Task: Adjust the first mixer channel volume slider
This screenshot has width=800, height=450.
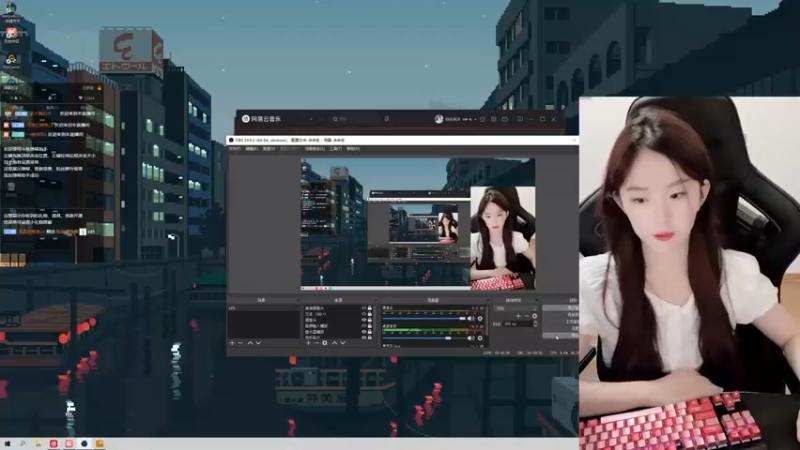Action: (x=424, y=318)
